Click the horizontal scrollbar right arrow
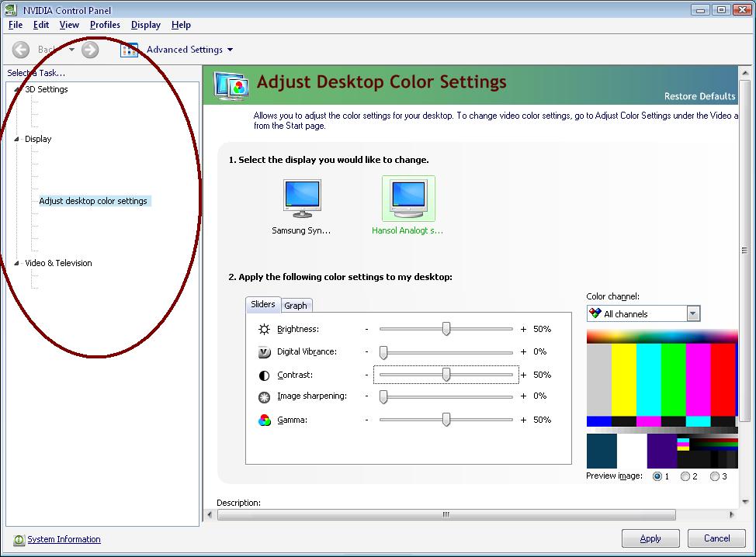The height and width of the screenshot is (557, 756). [732, 515]
